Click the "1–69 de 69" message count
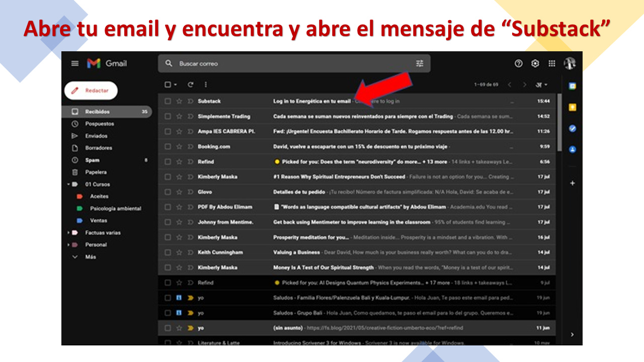The width and height of the screenshot is (644, 362). coord(486,84)
